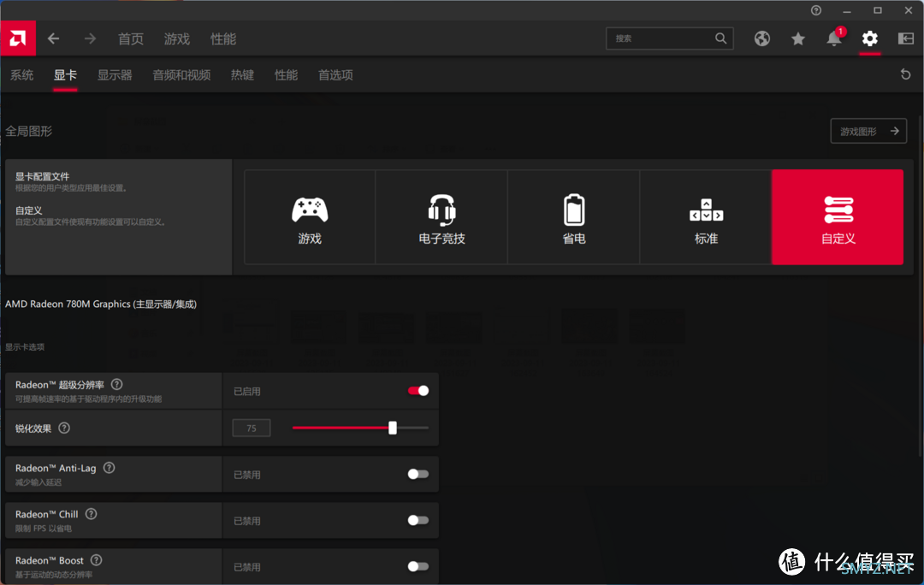Switch to the 音频和视频 tab
The image size is (924, 585).
coord(181,74)
